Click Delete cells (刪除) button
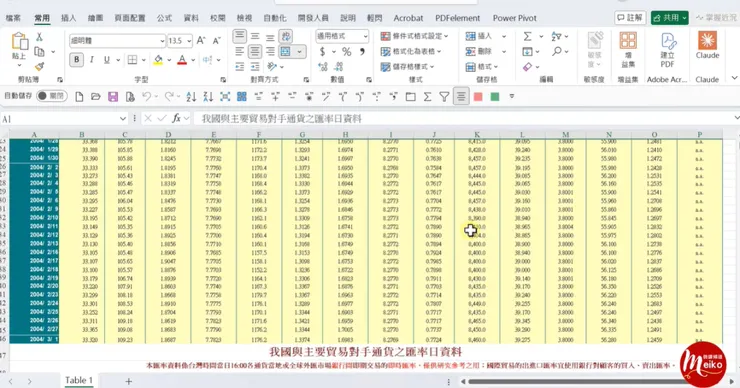740x388 pixels. click(x=479, y=51)
